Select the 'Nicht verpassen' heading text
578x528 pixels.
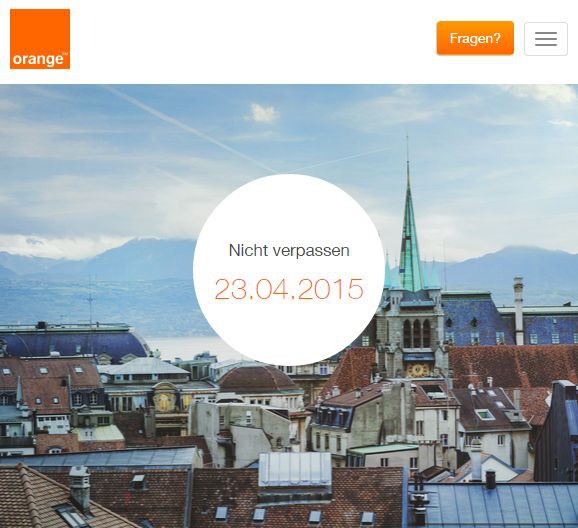click(x=289, y=251)
